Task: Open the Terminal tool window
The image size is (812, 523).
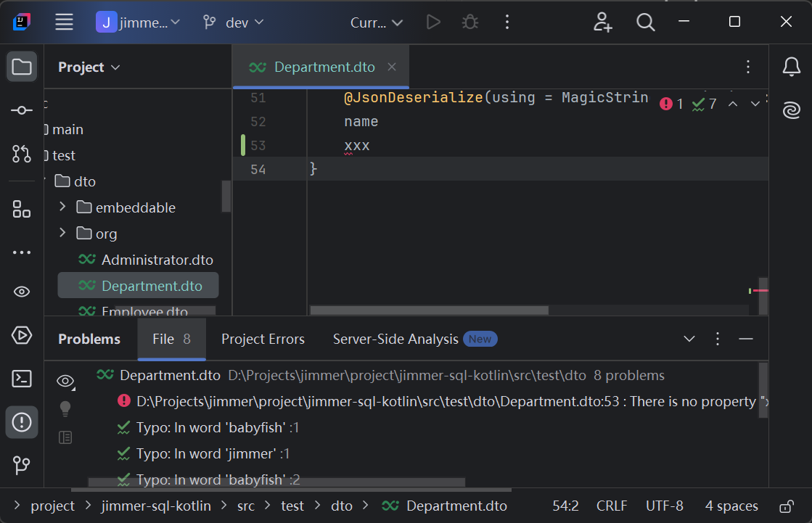Action: point(22,379)
